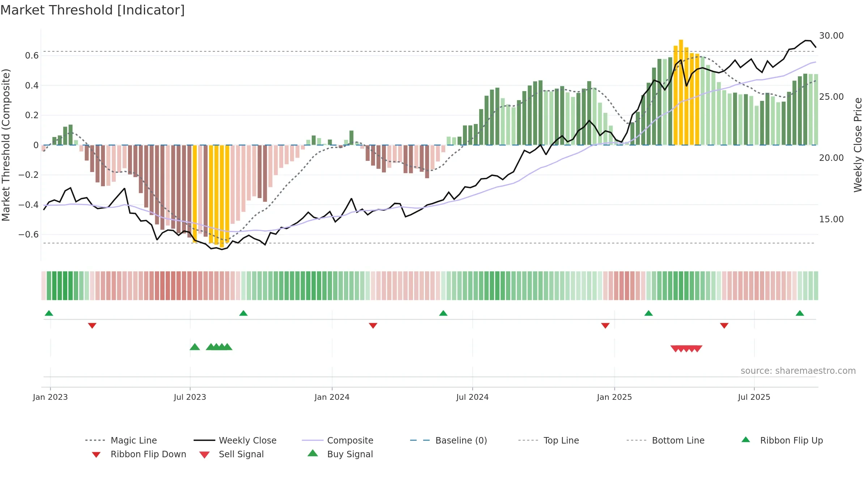868x488 pixels.
Task: Toggle Ribbon Flip Up legend entry
Action: (x=782, y=440)
